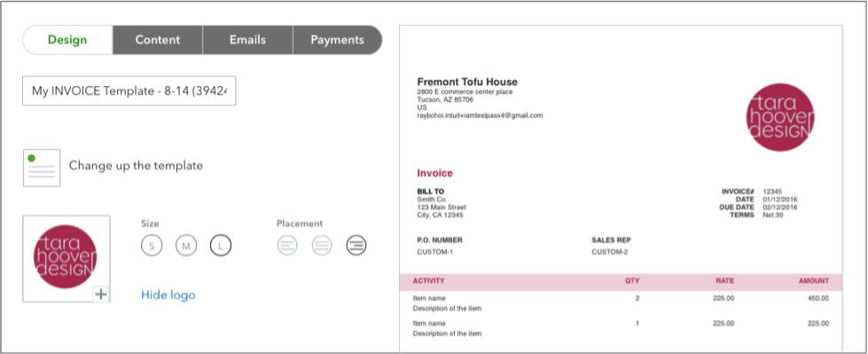Open the Content tab

click(x=158, y=40)
